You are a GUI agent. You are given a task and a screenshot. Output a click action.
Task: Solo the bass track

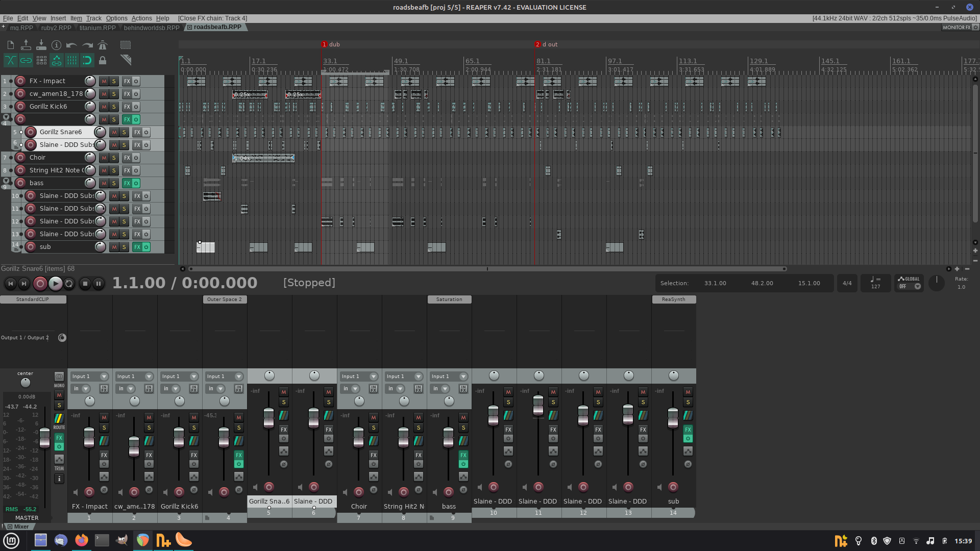(x=114, y=183)
